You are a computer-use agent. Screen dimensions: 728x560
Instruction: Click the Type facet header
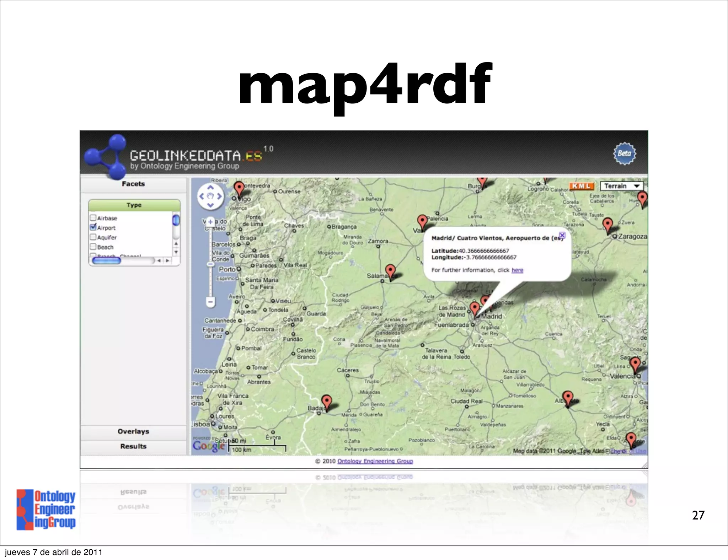134,205
